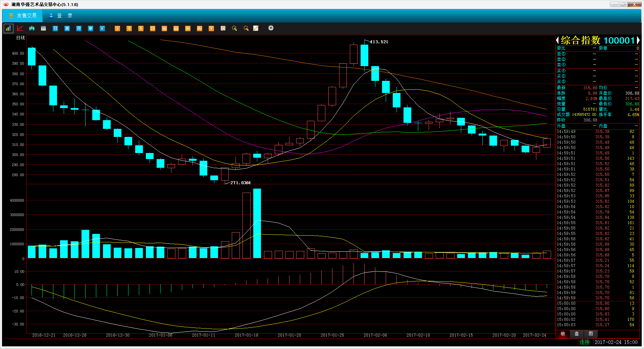
Task: Select the 4hr period icon
Action: (200, 29)
